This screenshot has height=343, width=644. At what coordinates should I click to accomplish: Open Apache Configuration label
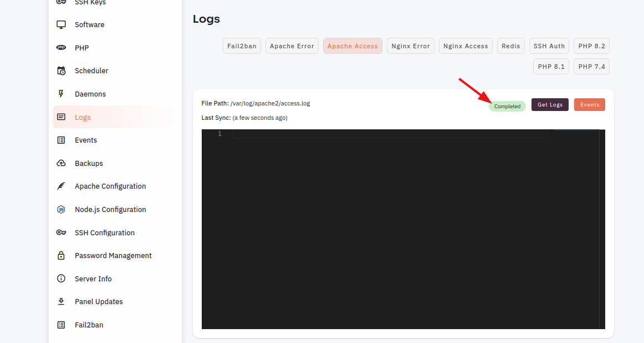(x=110, y=186)
